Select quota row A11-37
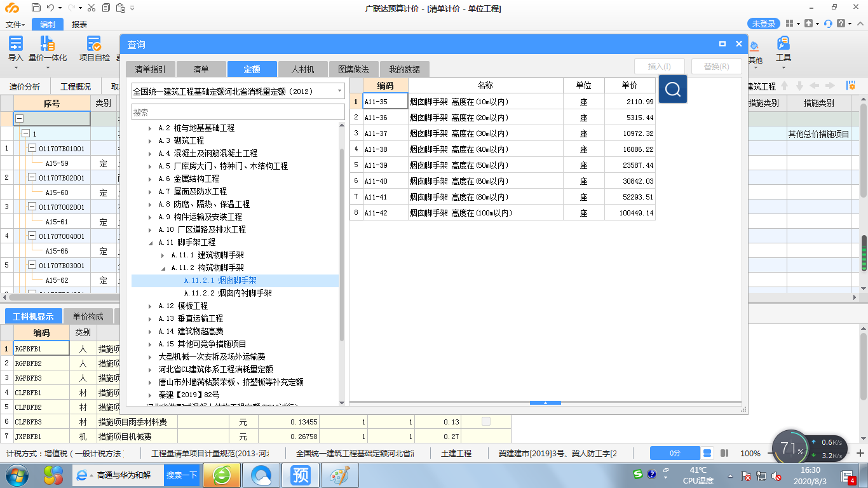868x488 pixels. pos(503,133)
